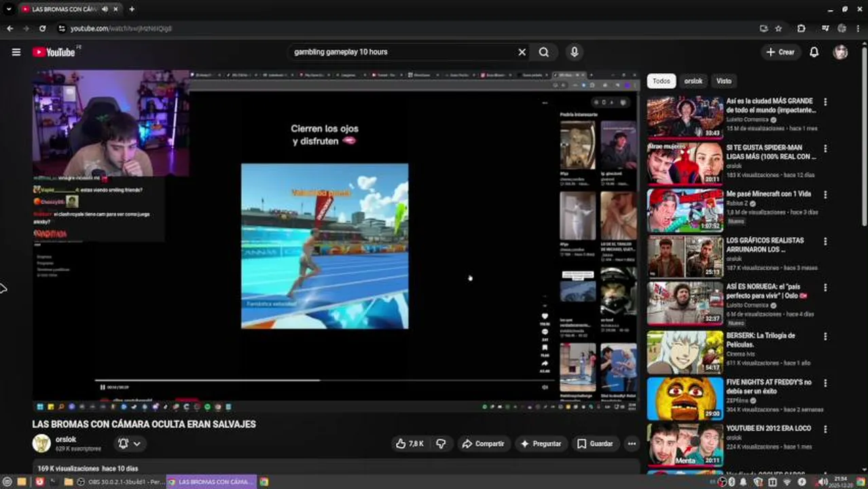Open browser extensions puzzle icon
868x489 pixels.
pos(801,29)
